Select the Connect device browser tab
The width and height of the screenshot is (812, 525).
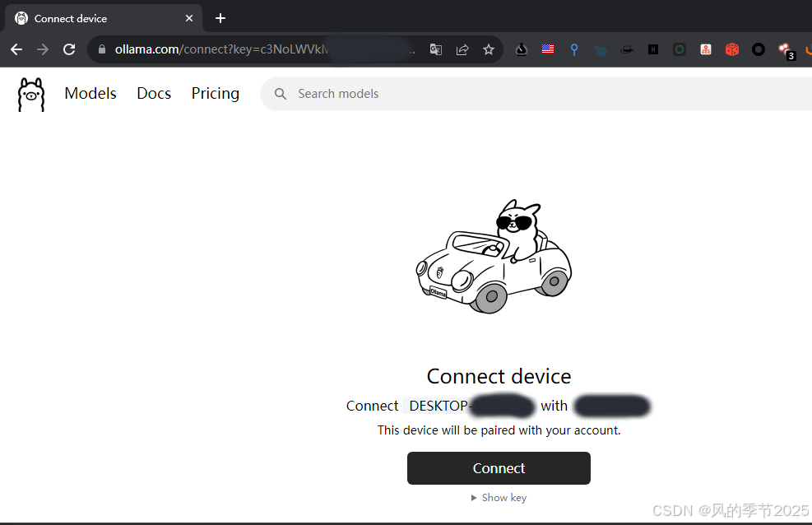point(104,19)
